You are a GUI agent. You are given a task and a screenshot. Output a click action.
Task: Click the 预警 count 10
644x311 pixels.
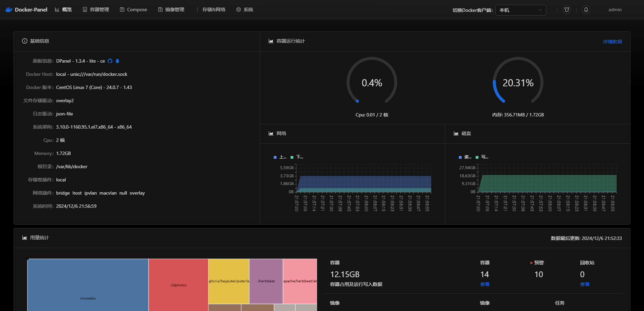tap(539, 274)
